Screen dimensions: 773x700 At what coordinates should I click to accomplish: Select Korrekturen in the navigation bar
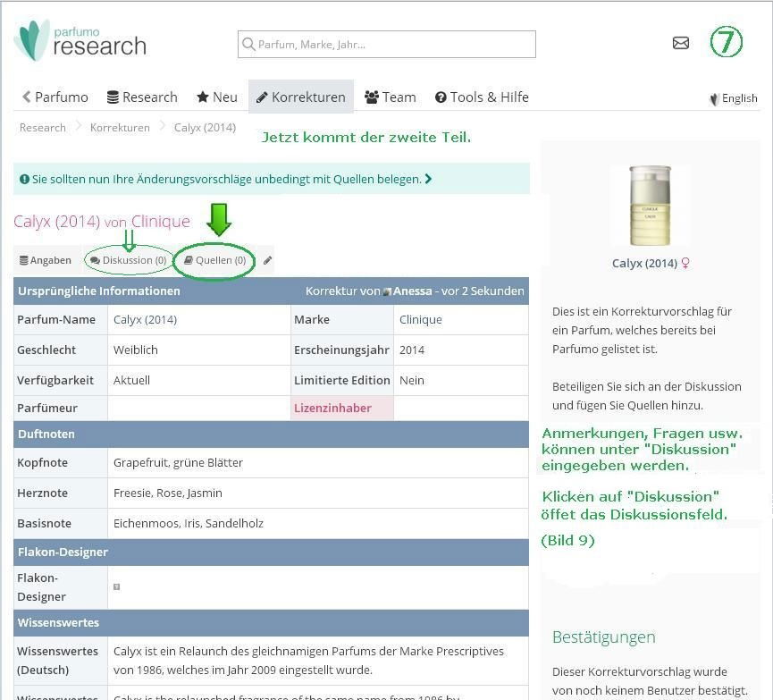click(x=301, y=97)
